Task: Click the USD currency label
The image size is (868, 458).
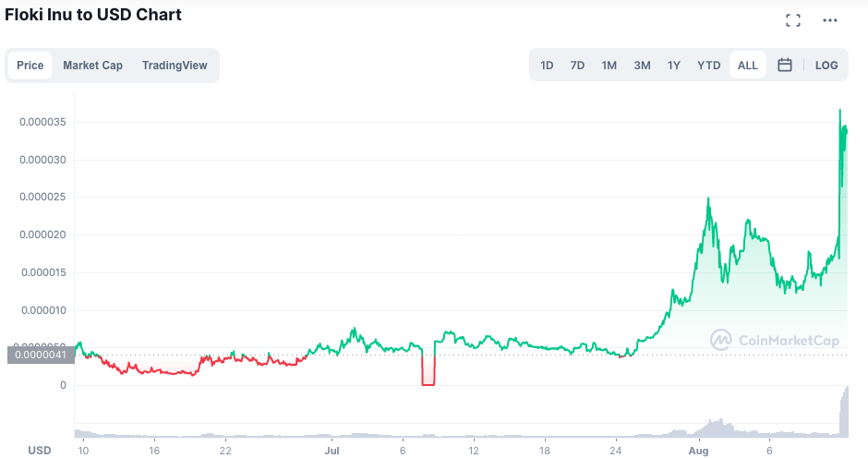Action: point(40,451)
